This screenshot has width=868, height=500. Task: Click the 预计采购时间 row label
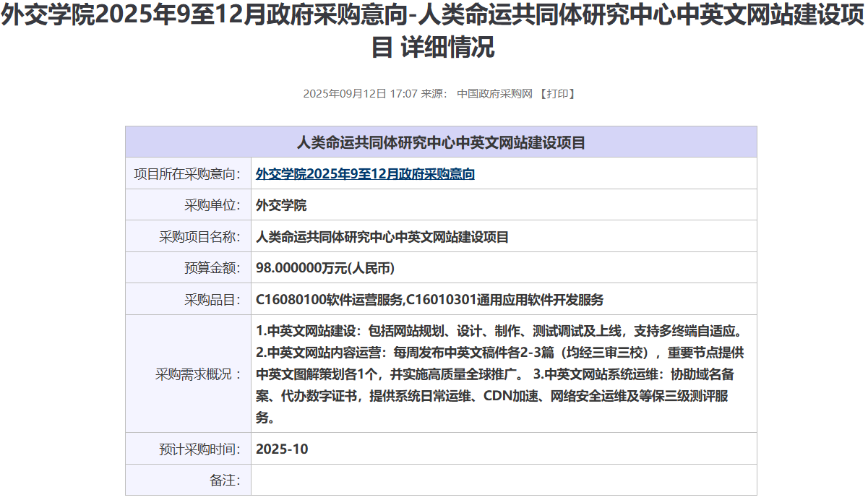click(x=199, y=449)
